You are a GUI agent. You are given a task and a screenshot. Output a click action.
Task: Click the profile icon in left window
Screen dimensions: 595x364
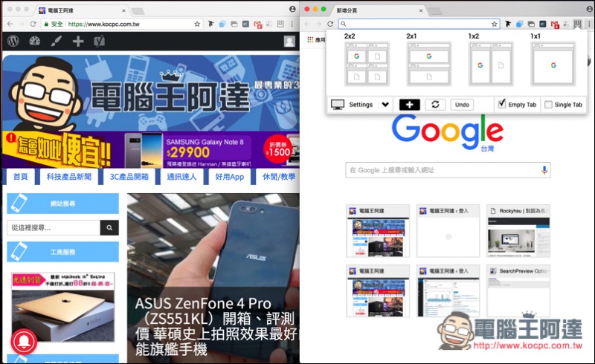click(292, 9)
